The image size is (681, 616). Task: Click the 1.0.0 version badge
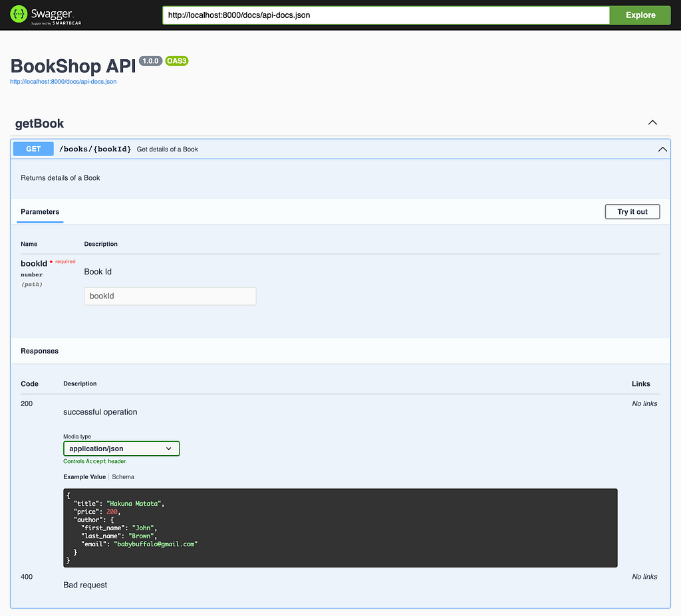coord(151,60)
